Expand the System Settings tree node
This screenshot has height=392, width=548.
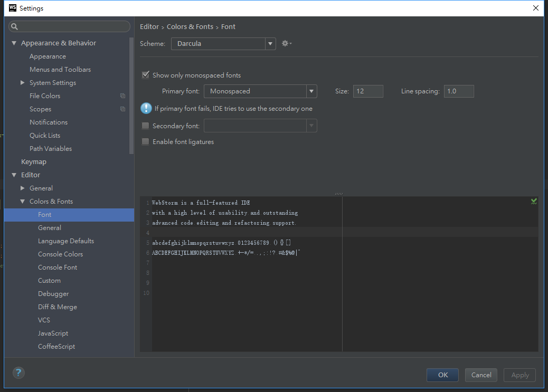(x=23, y=83)
